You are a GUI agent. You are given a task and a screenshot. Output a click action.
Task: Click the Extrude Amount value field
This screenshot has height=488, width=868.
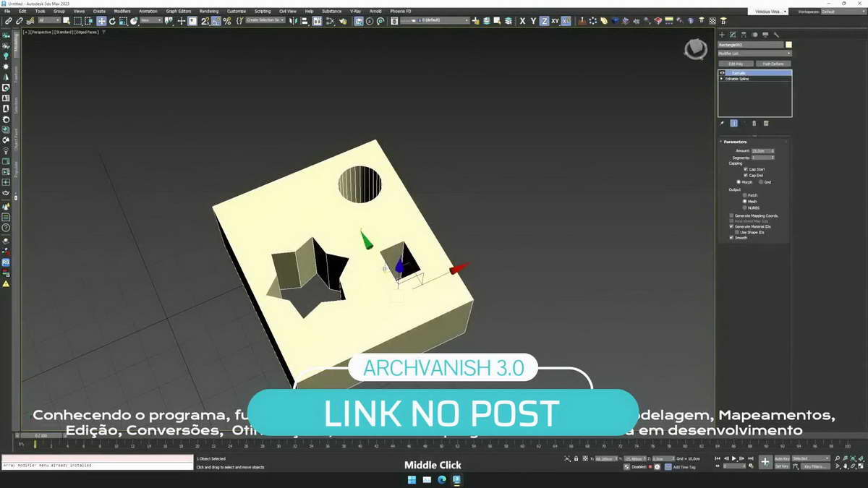pos(762,150)
